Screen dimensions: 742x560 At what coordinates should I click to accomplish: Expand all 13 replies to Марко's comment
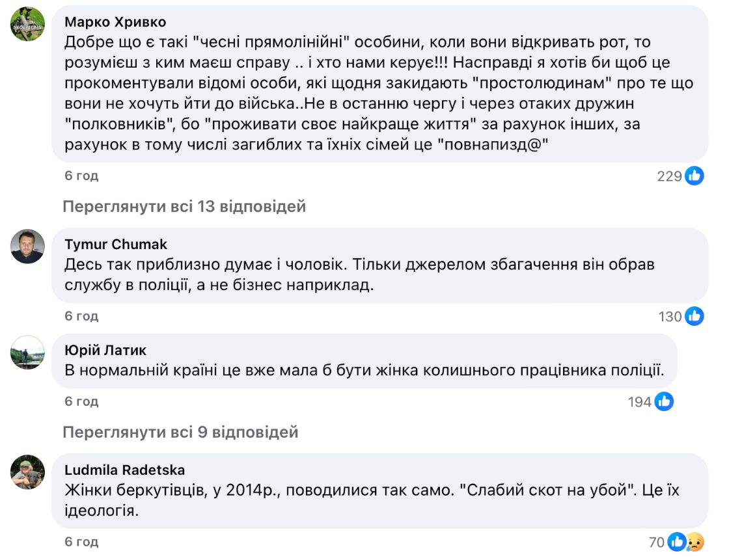click(184, 207)
